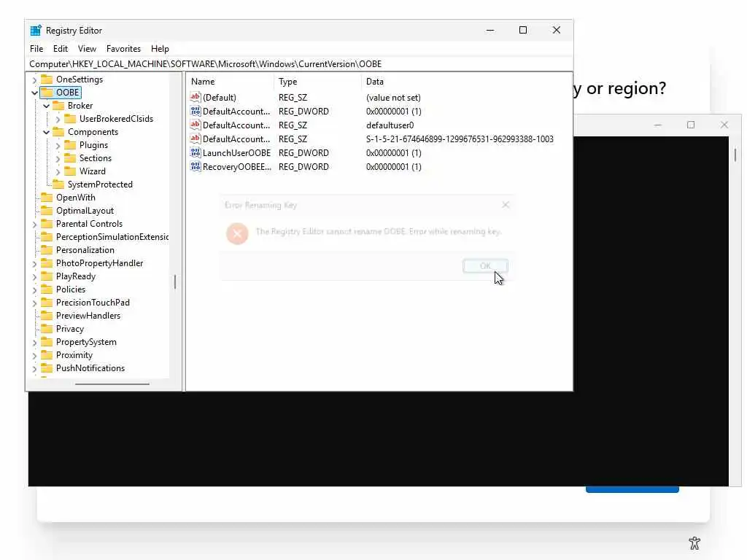Expand the Wizard key
Screen dimensions: 747x560
point(58,171)
